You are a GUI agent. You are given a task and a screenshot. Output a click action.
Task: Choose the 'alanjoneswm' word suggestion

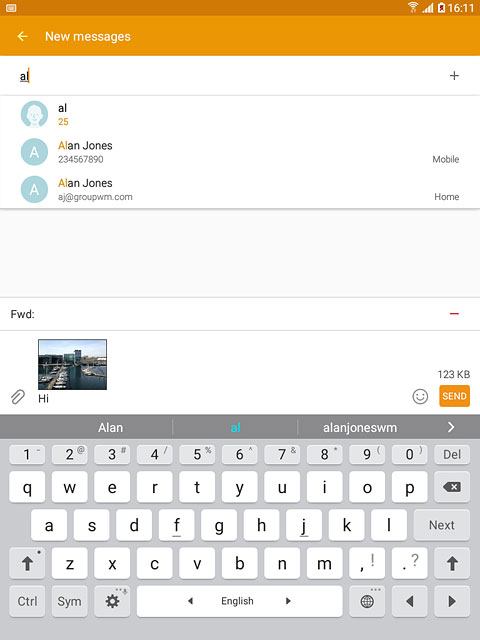[x=360, y=427]
